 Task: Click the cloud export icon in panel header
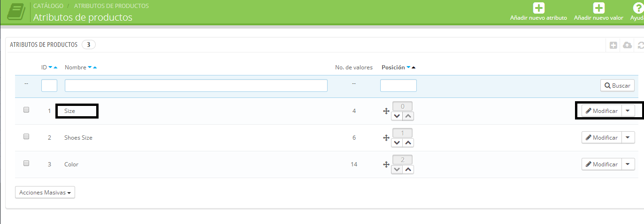[x=627, y=45]
